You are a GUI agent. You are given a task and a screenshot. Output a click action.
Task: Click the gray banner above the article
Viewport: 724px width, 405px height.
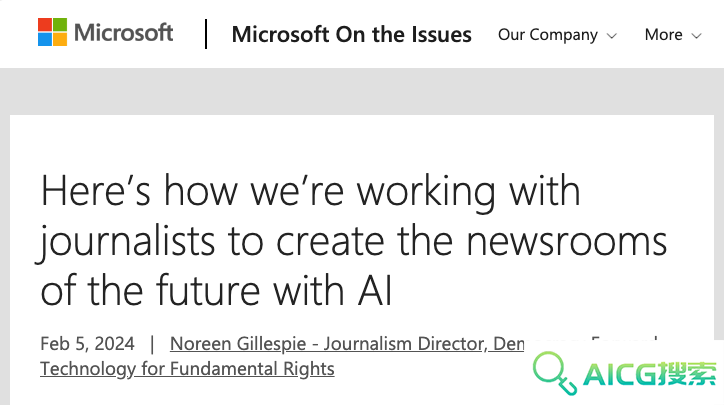coord(362,91)
